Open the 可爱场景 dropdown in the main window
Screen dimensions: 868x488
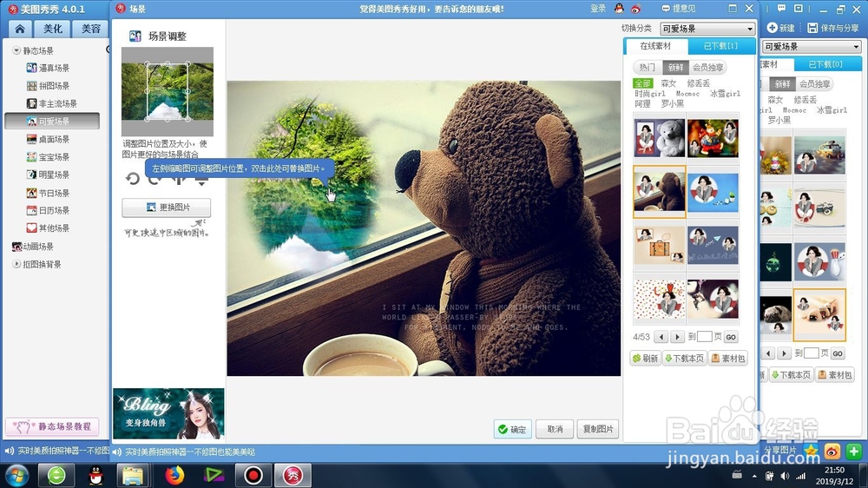pos(812,47)
